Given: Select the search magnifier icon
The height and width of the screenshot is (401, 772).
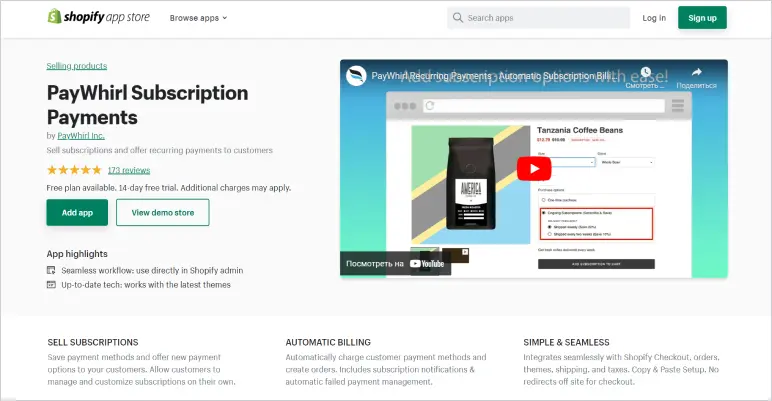Looking at the screenshot, I should 457,18.
